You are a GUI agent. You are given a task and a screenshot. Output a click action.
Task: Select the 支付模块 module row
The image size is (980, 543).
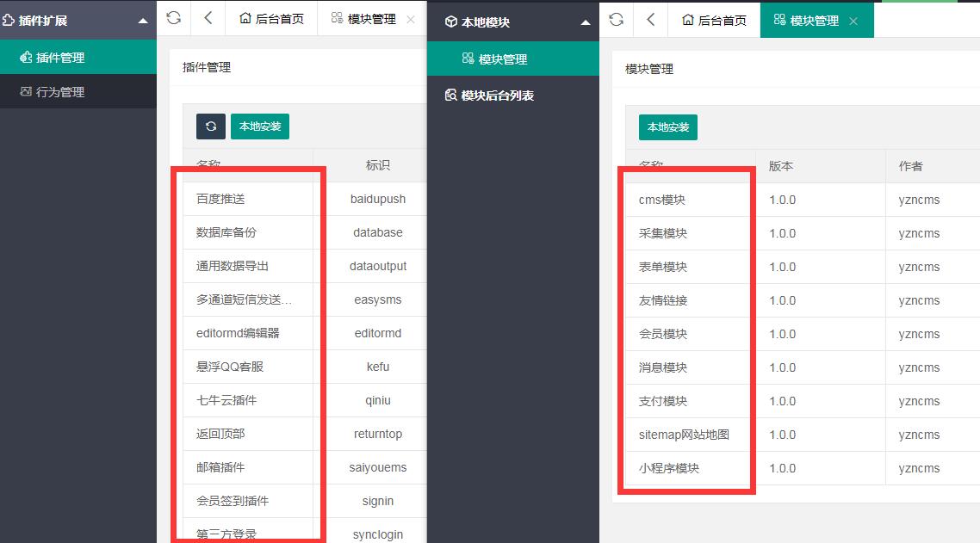click(x=663, y=400)
